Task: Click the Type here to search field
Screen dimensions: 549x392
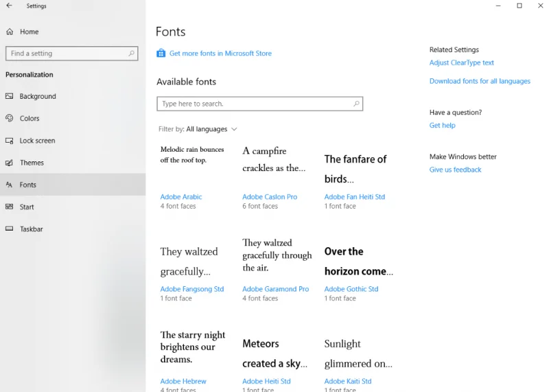Action: point(254,104)
